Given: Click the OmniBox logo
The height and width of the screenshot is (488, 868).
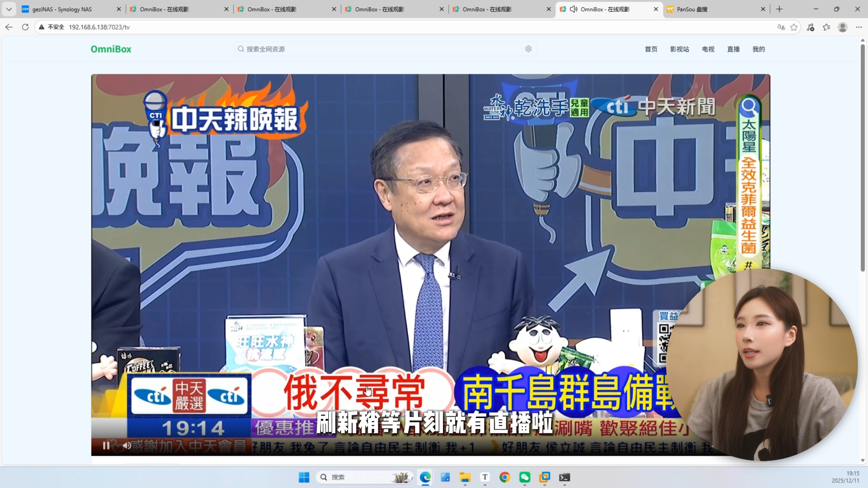Looking at the screenshot, I should coord(111,49).
